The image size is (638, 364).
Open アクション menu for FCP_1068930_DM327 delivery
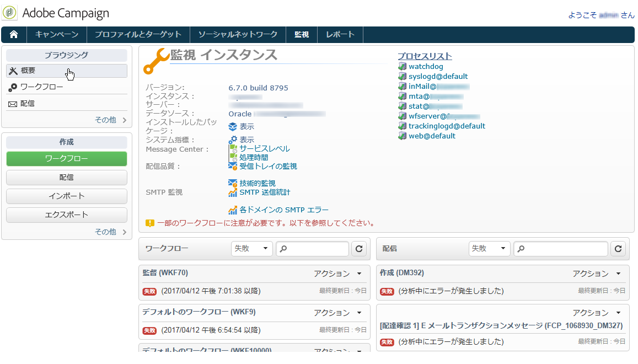click(597, 313)
